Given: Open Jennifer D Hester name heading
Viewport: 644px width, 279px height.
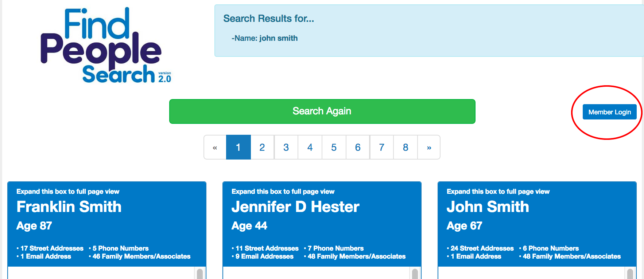Looking at the screenshot, I should (295, 207).
